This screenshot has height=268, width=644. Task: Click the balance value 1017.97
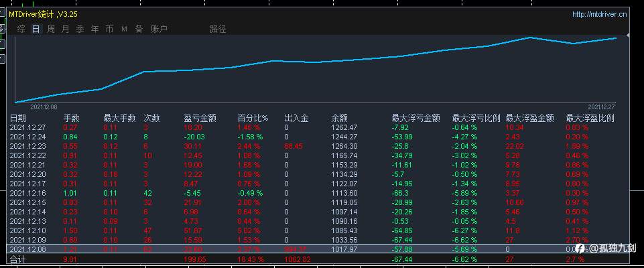pyautogui.click(x=344, y=249)
